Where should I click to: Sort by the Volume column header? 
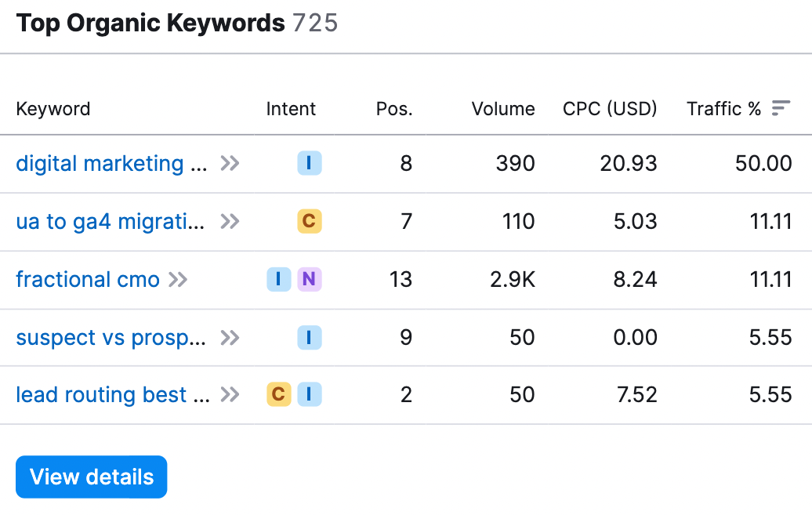tap(502, 109)
